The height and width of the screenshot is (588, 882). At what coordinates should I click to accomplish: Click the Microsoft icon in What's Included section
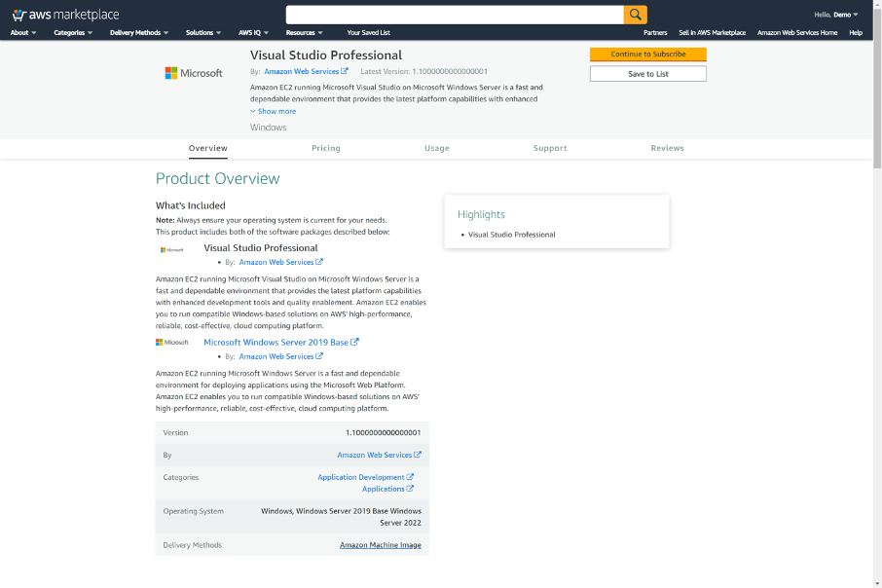point(172,250)
